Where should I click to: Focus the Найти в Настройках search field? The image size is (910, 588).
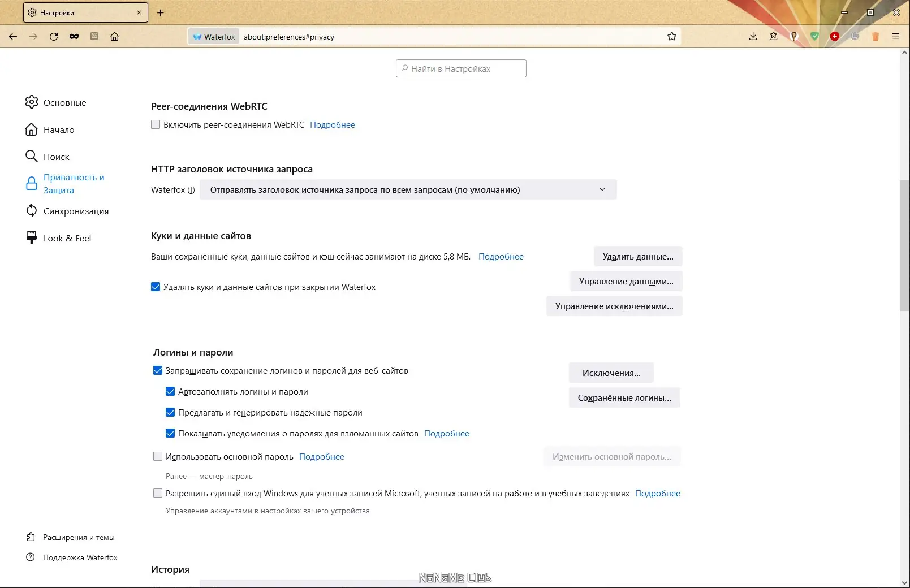tap(461, 68)
